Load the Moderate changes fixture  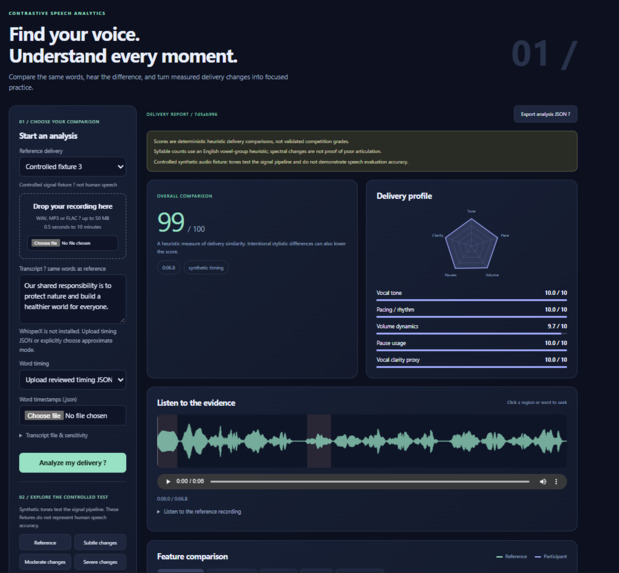pos(45,562)
